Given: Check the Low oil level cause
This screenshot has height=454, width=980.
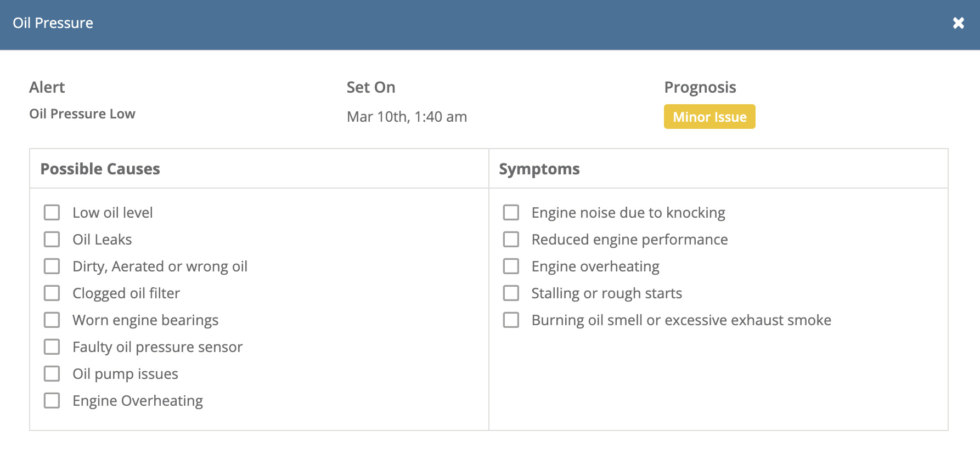Looking at the screenshot, I should coord(52,213).
